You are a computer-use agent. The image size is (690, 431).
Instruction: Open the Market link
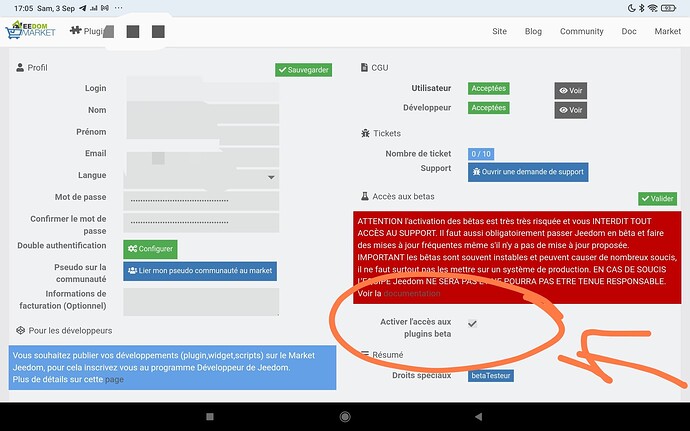point(668,31)
